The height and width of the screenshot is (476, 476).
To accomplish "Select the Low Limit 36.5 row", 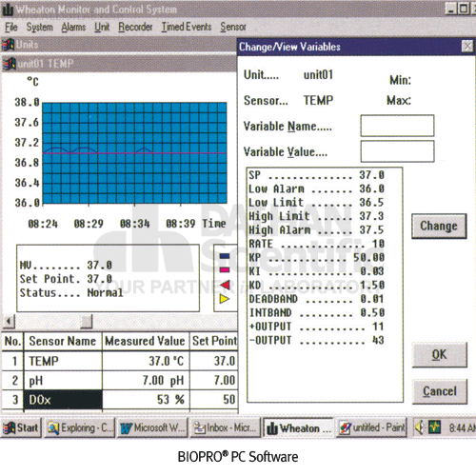I will click(x=316, y=203).
